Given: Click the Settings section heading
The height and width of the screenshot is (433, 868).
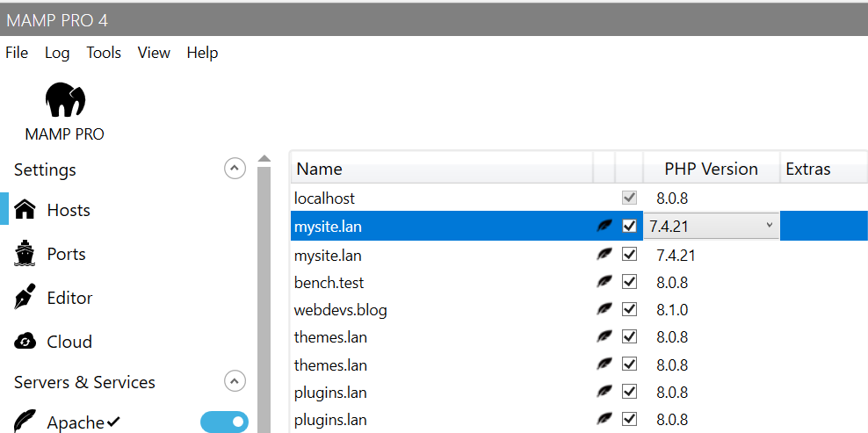Looking at the screenshot, I should [45, 170].
